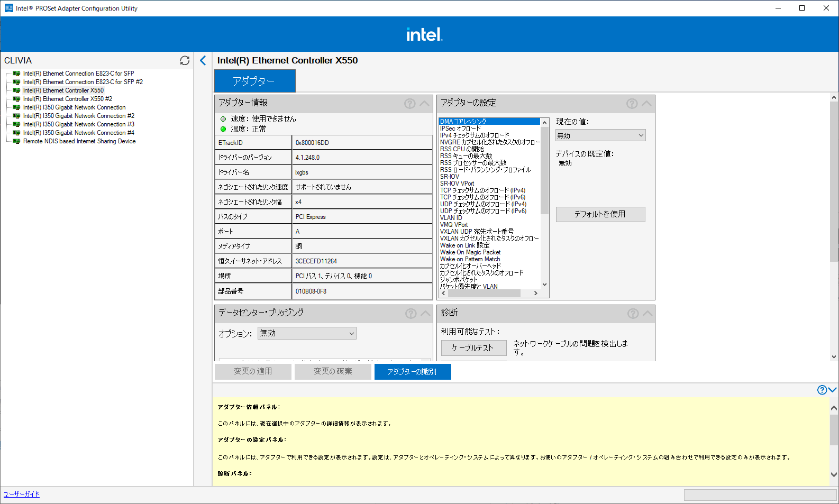Click the refresh adapter list icon
Image resolution: width=839 pixels, height=504 pixels.
click(185, 60)
